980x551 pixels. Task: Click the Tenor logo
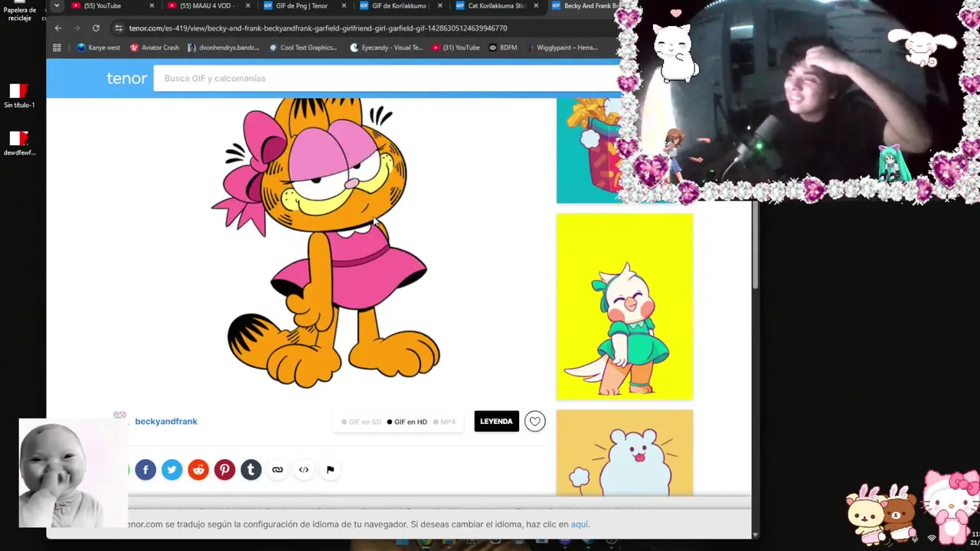tap(126, 78)
